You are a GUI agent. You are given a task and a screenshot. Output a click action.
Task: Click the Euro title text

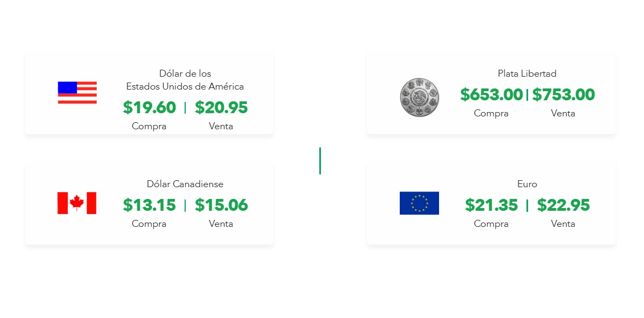click(527, 184)
